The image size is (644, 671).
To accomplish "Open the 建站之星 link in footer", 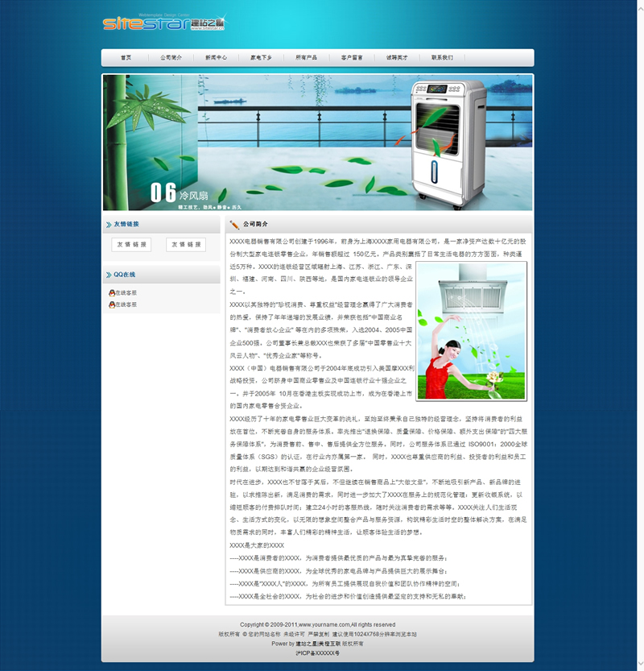I will tap(308, 644).
